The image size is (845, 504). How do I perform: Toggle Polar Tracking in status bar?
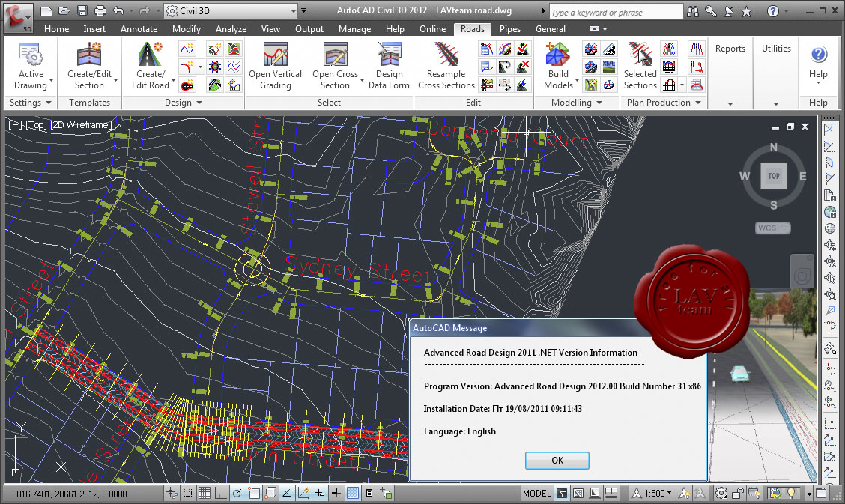click(x=237, y=493)
